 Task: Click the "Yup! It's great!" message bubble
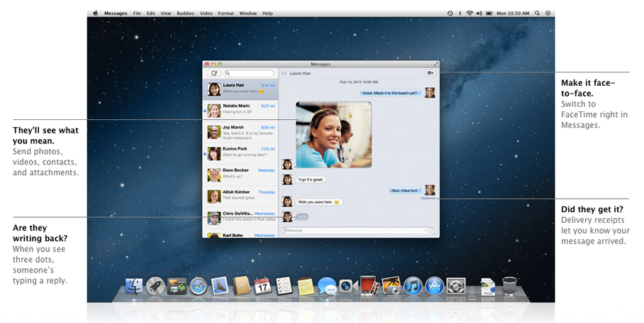click(x=311, y=180)
